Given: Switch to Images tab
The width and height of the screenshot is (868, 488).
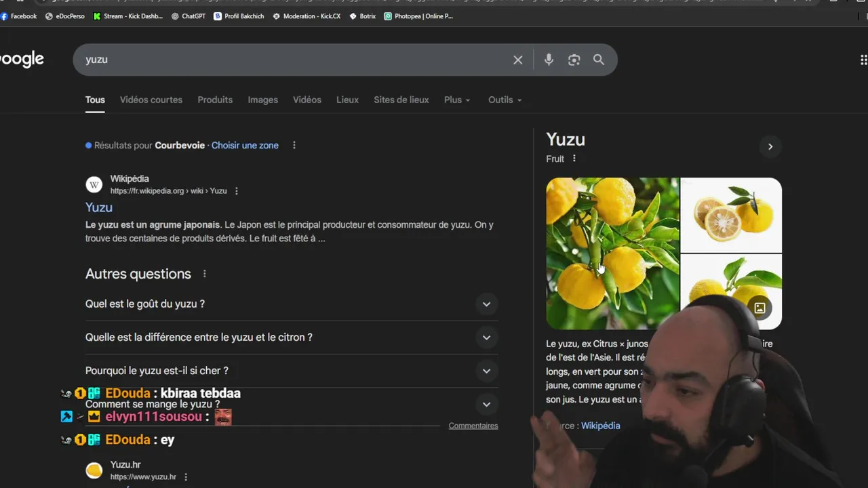Looking at the screenshot, I should 262,100.
